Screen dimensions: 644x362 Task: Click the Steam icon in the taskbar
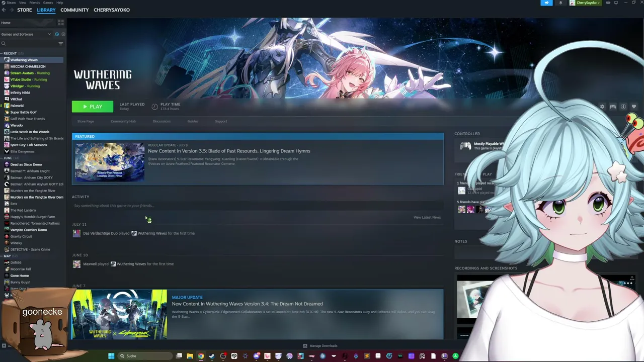tap(212, 356)
